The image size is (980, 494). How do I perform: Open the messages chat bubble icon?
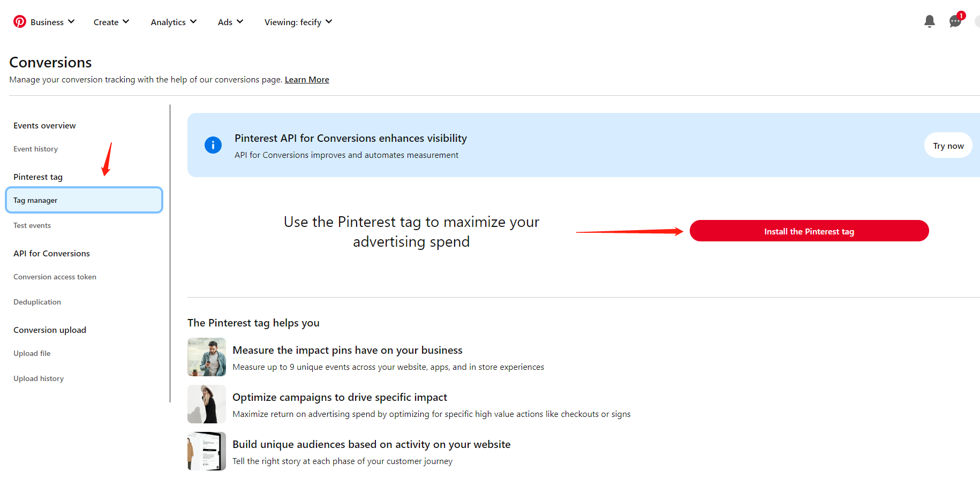(x=955, y=21)
